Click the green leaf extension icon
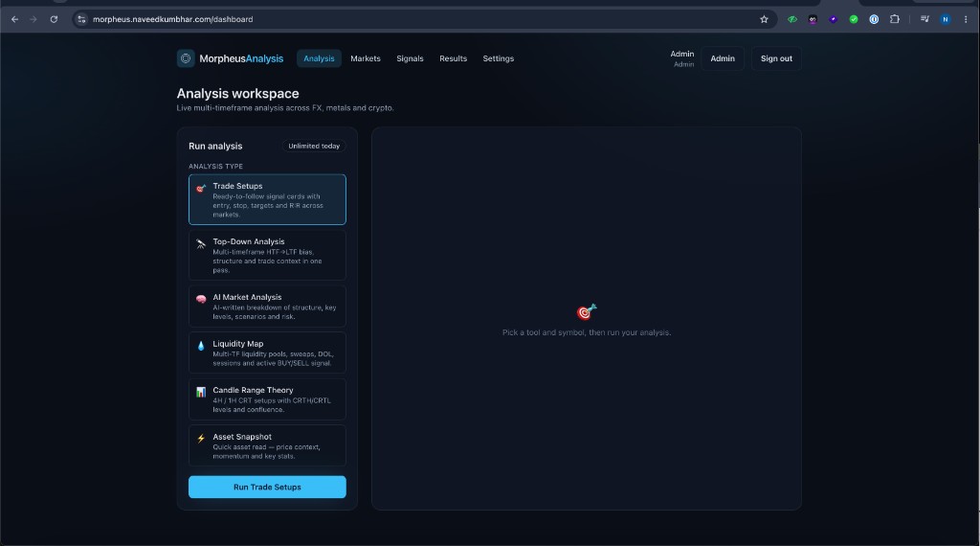The image size is (980, 546). [x=791, y=19]
